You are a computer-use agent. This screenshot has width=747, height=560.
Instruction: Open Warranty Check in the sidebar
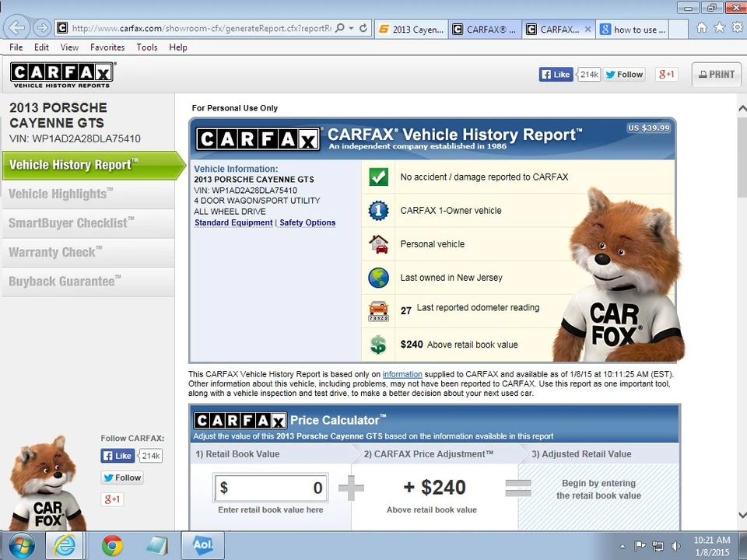(88, 252)
